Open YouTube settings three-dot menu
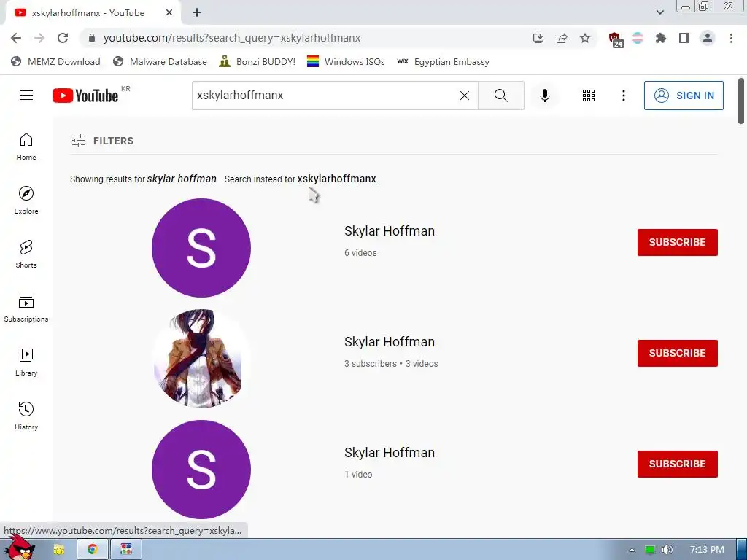This screenshot has height=560, width=747. pos(623,96)
